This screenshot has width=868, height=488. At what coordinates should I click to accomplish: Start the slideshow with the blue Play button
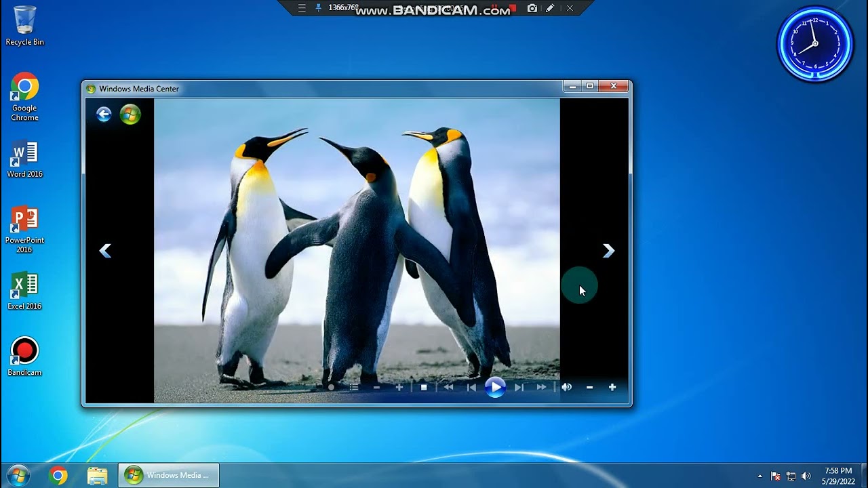click(x=495, y=387)
